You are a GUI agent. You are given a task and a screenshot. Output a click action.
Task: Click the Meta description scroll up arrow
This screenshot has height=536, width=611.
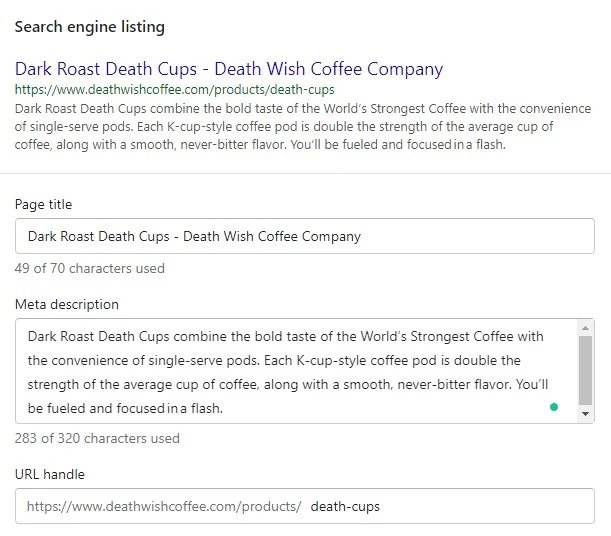(585, 328)
